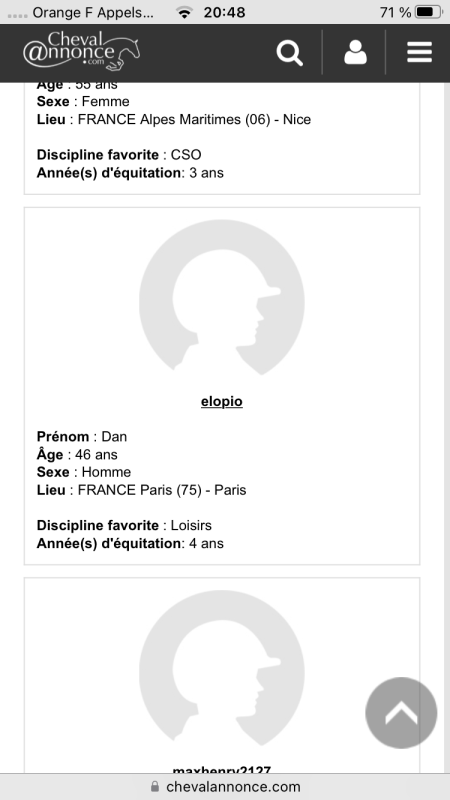Viewport: 450px width, 800px height.
Task: Tap the battery icon in status bar
Action: 429,12
